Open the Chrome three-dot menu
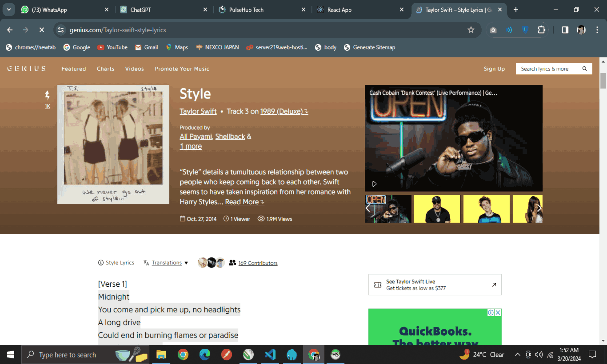The width and height of the screenshot is (607, 364). (x=597, y=30)
